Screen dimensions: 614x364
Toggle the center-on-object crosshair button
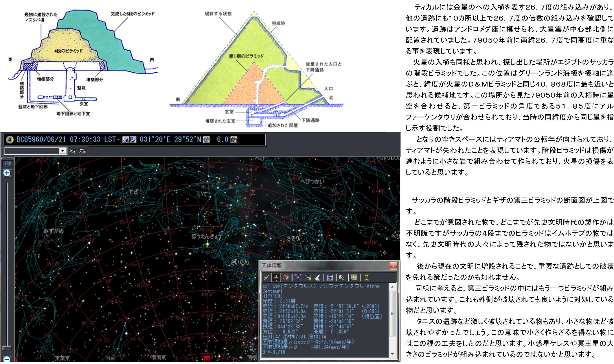pyautogui.click(x=276, y=278)
